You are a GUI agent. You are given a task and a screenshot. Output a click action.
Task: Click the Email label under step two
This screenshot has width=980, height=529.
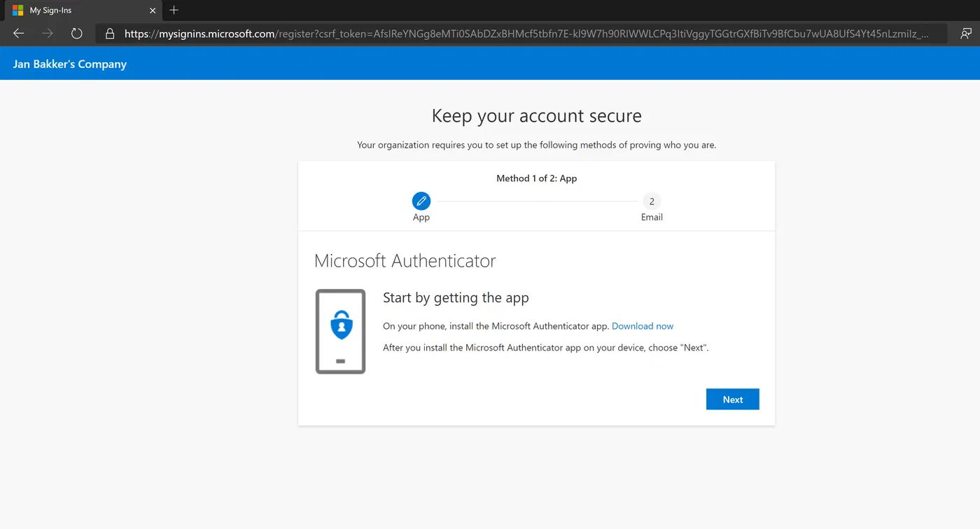tap(652, 218)
